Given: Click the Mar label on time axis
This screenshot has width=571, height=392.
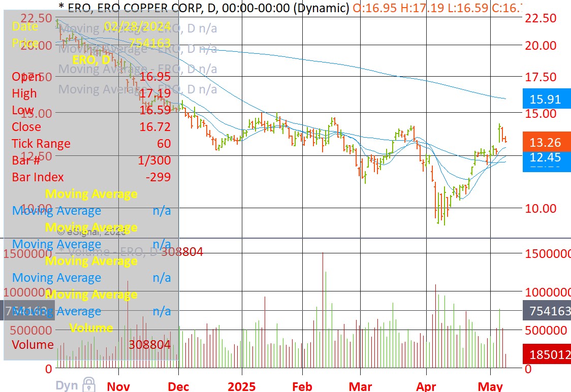Looking at the screenshot, I should coord(361,386).
